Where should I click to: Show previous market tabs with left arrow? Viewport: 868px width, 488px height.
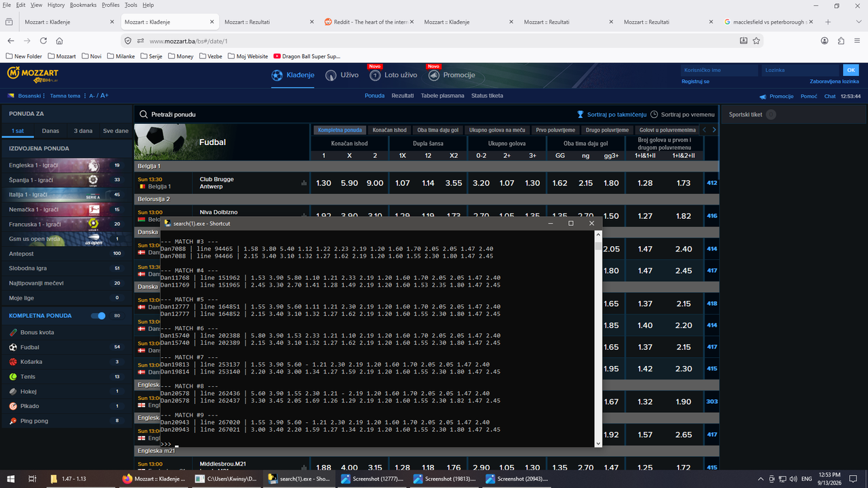coord(704,130)
